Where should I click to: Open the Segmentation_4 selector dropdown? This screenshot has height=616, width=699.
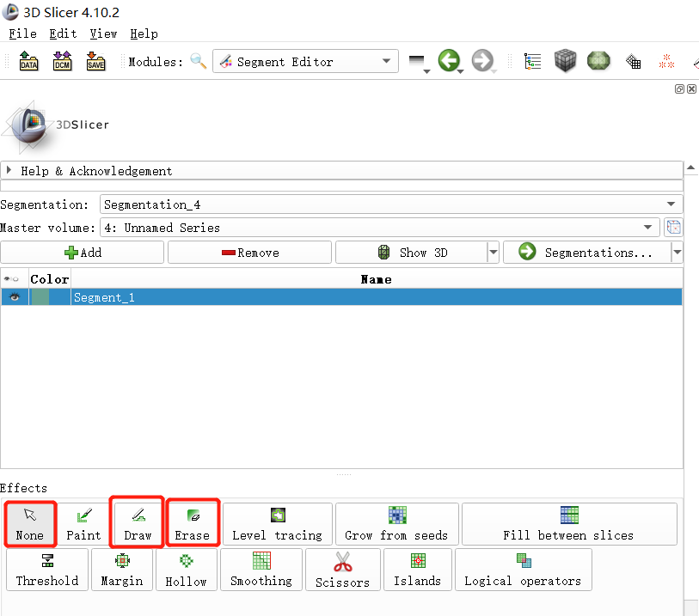[391, 204]
